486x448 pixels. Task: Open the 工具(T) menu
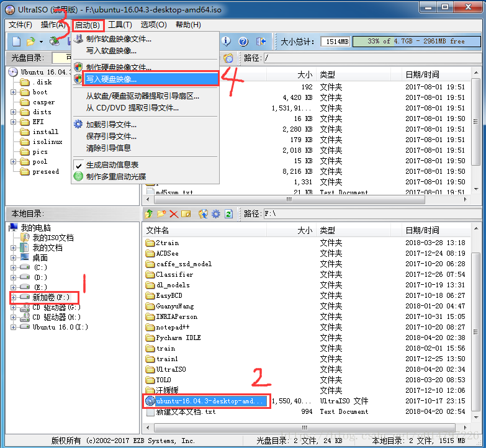point(120,25)
